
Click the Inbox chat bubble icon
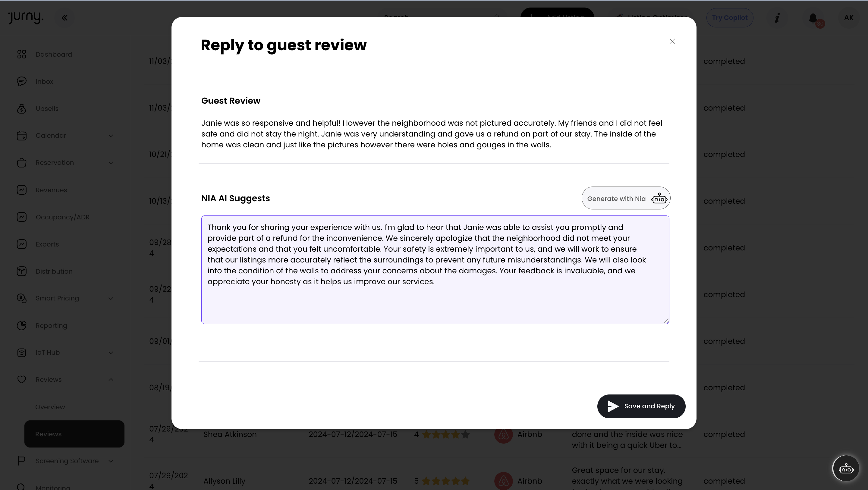(22, 82)
